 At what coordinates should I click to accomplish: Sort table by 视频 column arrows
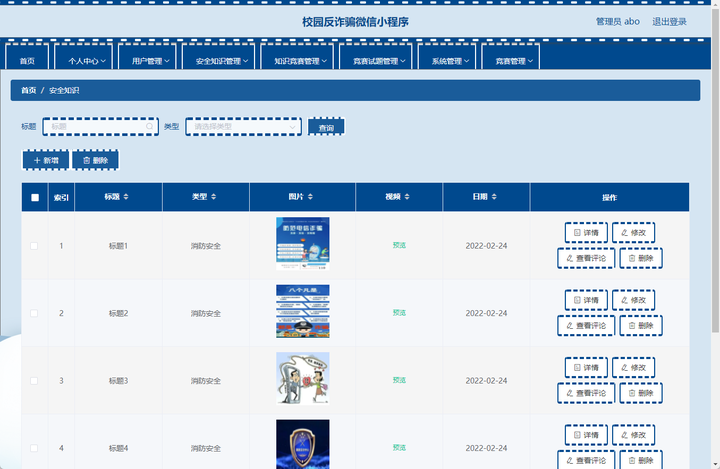point(407,197)
